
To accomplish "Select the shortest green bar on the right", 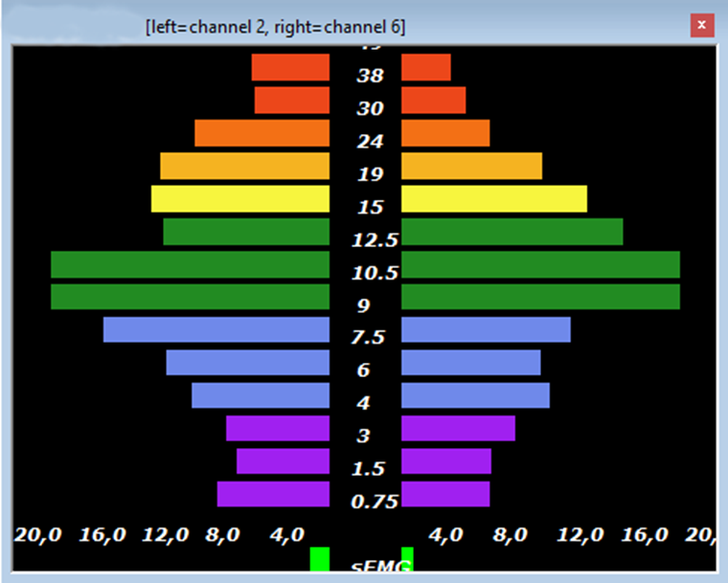I will point(512,232).
